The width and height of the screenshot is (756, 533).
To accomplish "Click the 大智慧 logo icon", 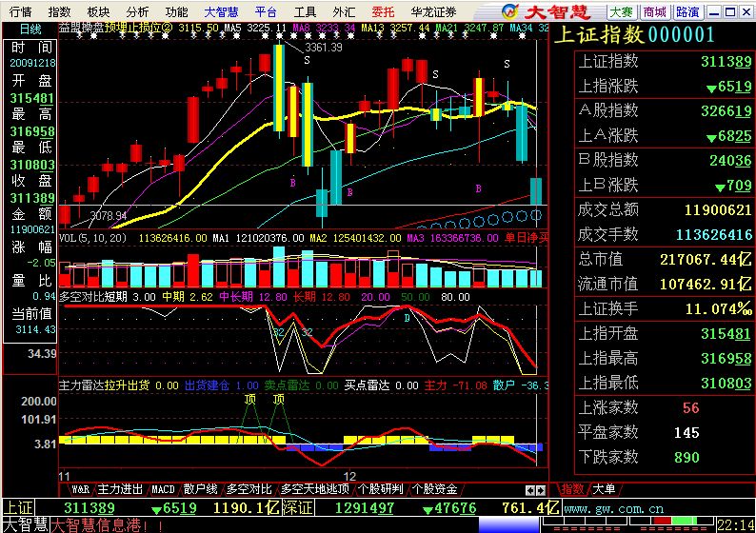I will [x=509, y=11].
